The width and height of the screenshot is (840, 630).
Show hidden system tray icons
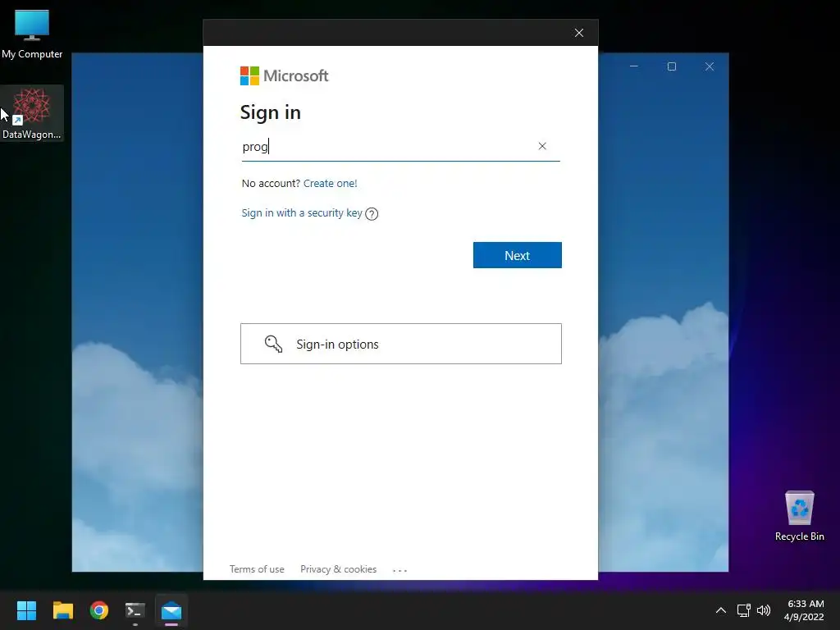tap(721, 610)
